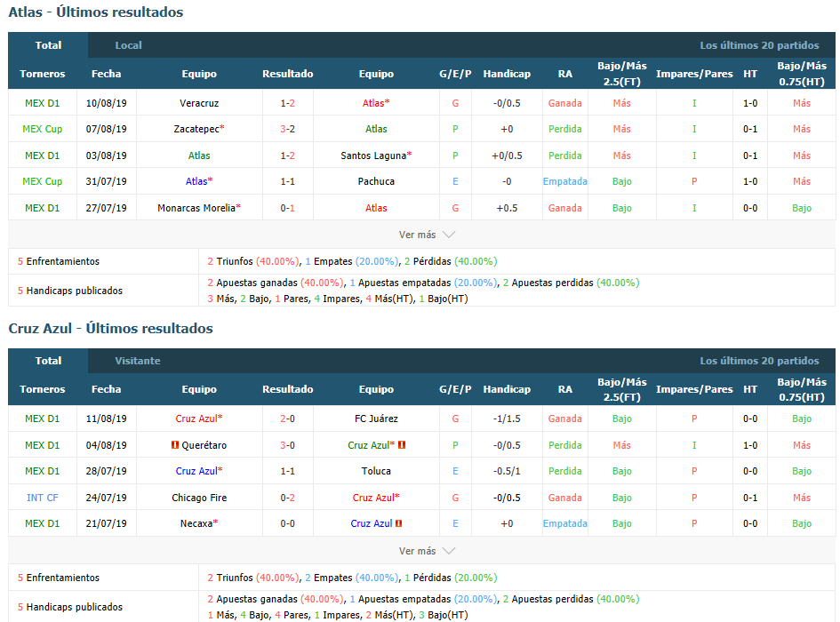Click Atlas in the Santos Laguna match row
The width and height of the screenshot is (840, 622).
coord(199,155)
